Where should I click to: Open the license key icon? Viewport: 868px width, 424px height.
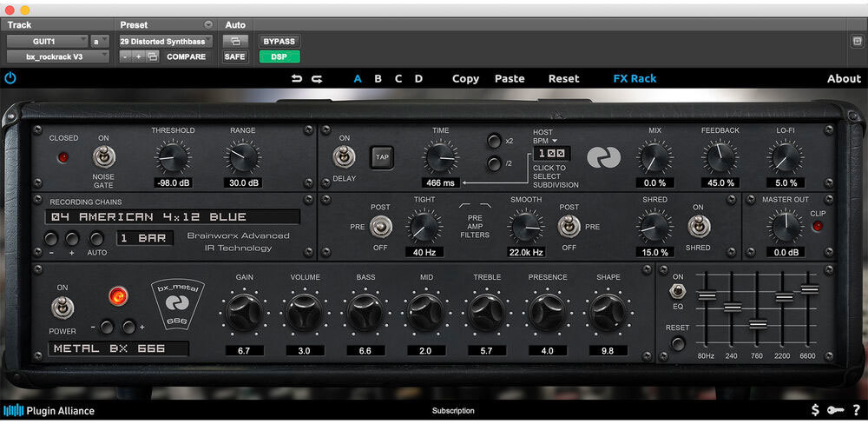[835, 410]
